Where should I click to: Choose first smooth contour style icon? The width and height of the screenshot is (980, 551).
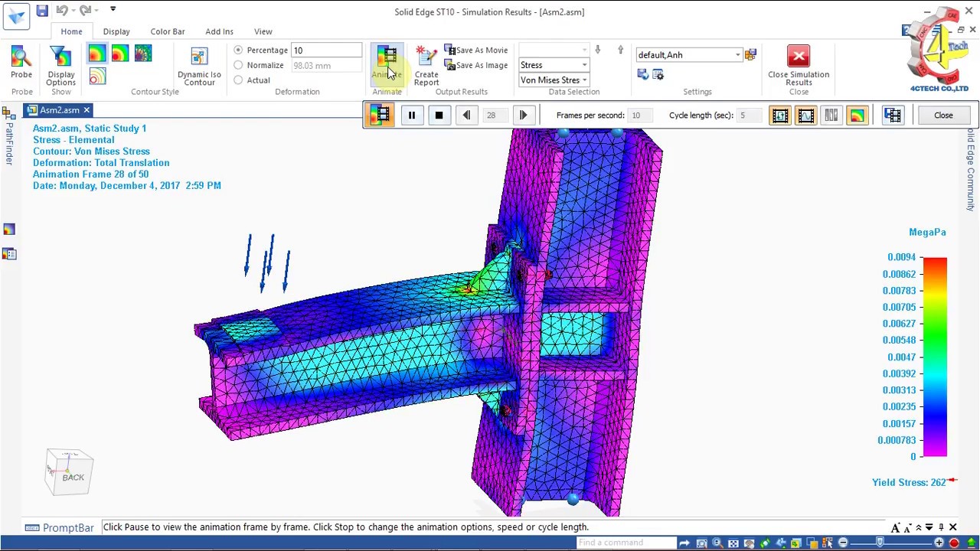(x=96, y=54)
